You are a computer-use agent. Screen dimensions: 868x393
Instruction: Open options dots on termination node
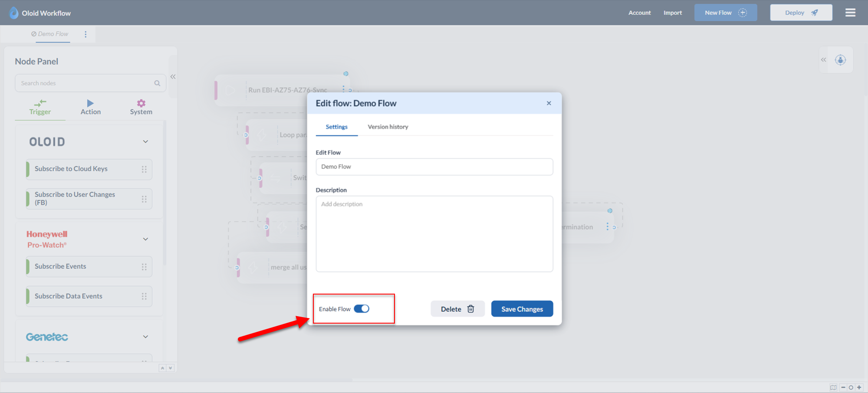(x=607, y=227)
